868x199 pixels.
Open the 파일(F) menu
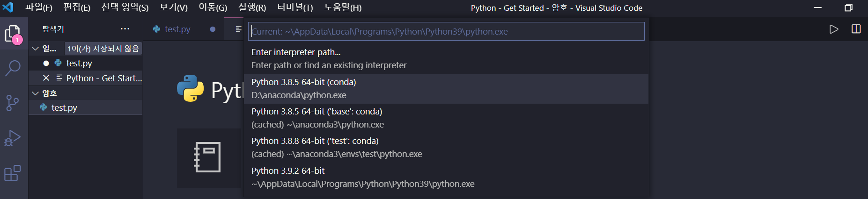(x=38, y=7)
